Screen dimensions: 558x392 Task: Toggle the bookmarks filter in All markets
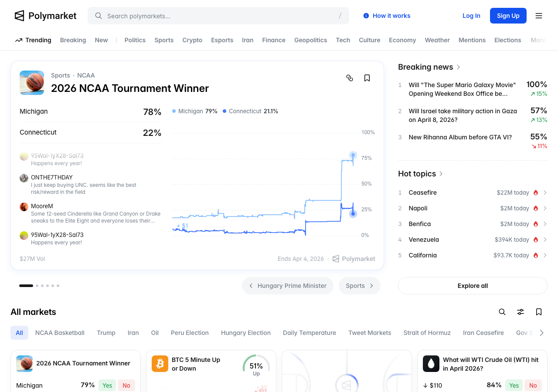[x=539, y=312]
